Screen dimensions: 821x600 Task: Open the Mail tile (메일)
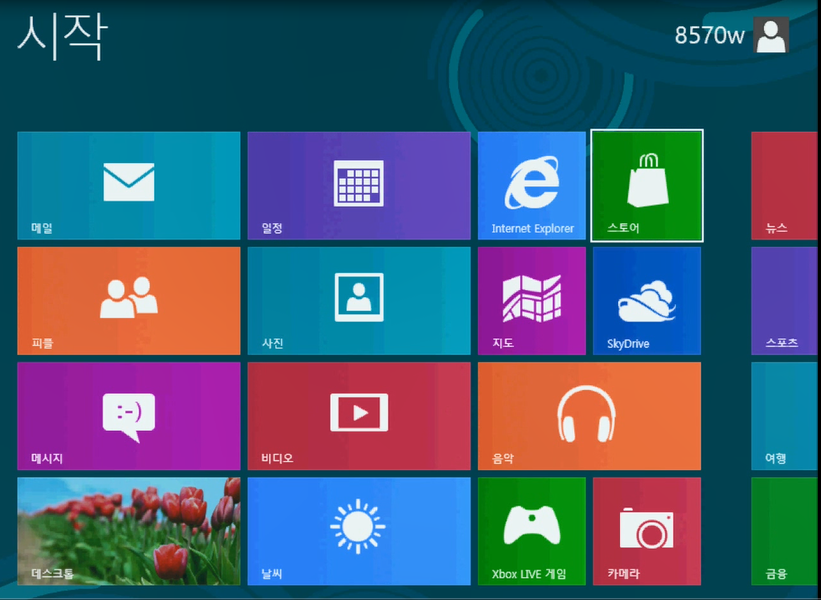click(x=129, y=186)
